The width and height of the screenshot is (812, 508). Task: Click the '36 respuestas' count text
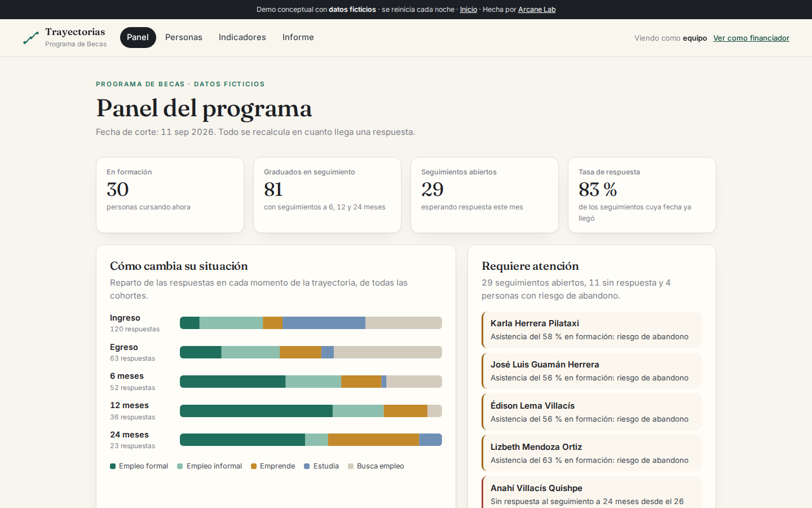pos(133,417)
